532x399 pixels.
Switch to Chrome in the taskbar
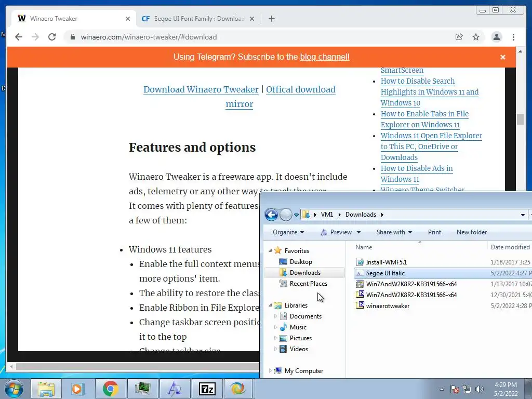click(x=110, y=389)
